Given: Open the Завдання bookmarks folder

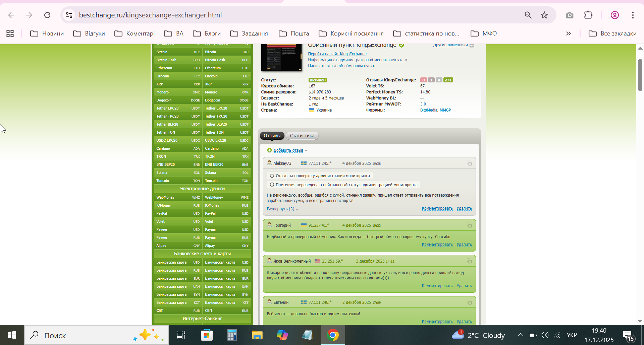Looking at the screenshot, I should [x=249, y=33].
